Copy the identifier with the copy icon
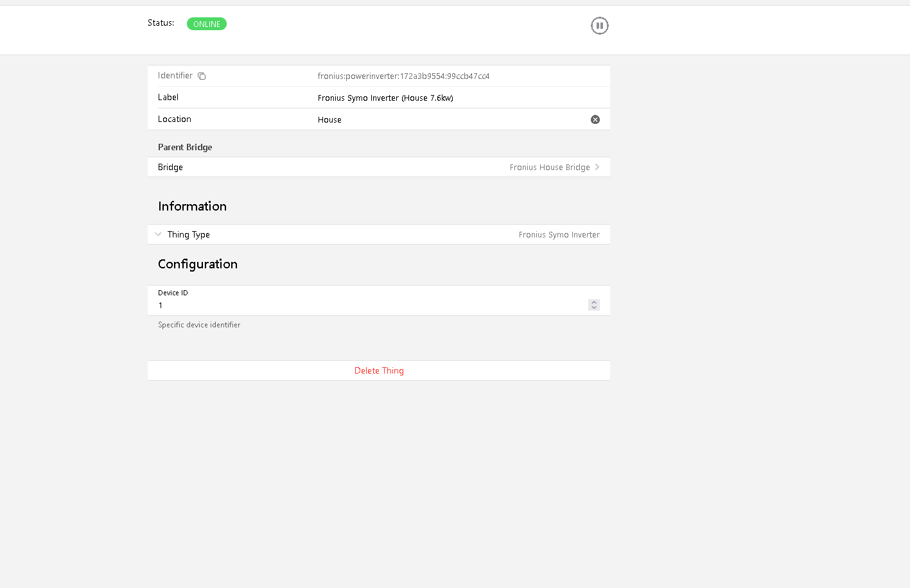 202,76
